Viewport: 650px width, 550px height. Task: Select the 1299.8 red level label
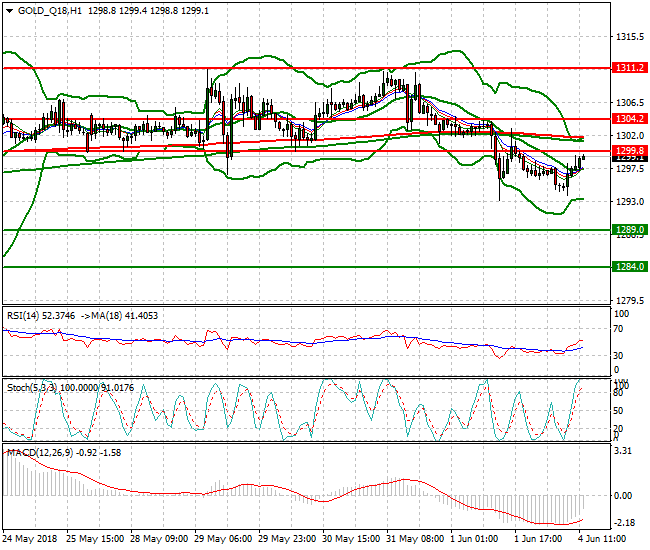[630, 151]
